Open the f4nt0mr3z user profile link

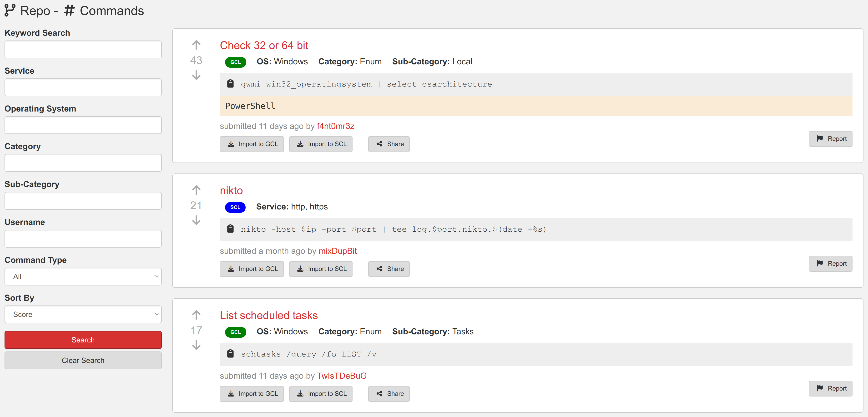(x=336, y=126)
